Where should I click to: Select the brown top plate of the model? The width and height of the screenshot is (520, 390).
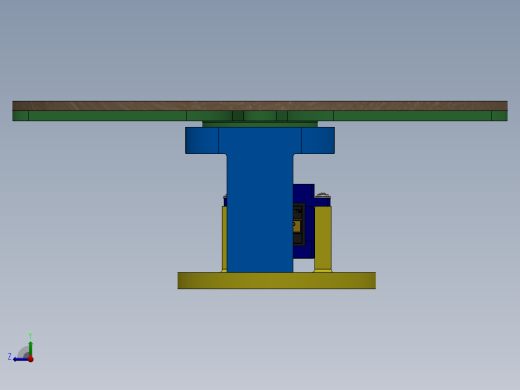pyautogui.click(x=260, y=106)
